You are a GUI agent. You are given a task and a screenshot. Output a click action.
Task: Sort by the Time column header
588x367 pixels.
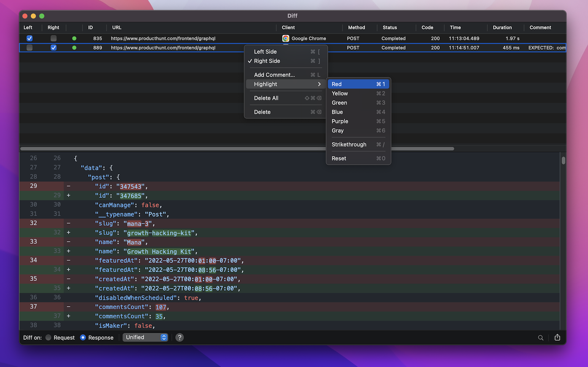[x=455, y=27]
